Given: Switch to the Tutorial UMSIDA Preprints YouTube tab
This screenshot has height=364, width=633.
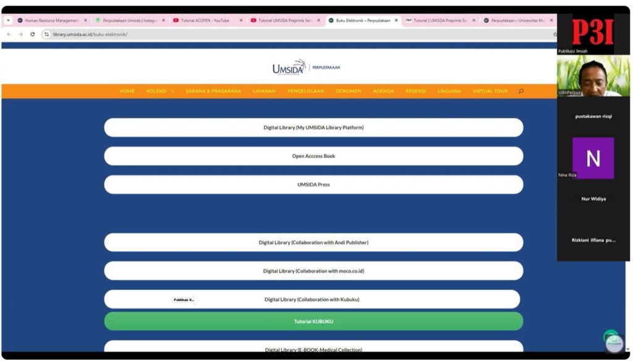Looking at the screenshot, I should (285, 20).
